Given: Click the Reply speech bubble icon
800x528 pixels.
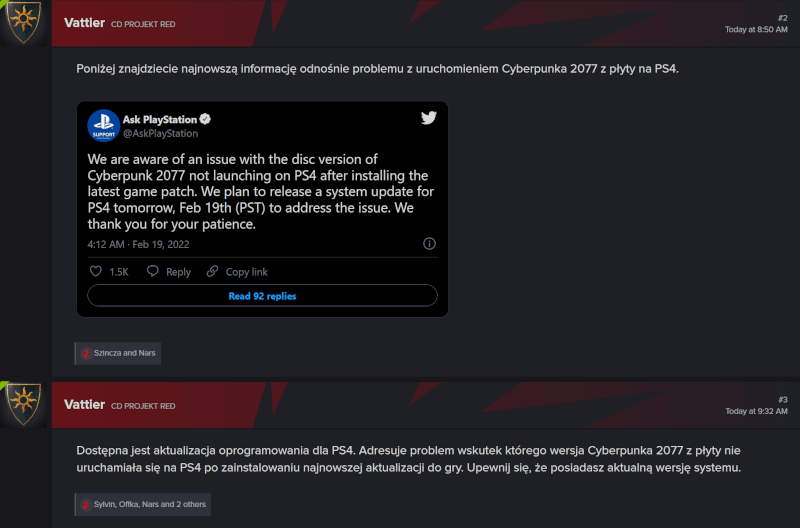Looking at the screenshot, I should coord(153,271).
